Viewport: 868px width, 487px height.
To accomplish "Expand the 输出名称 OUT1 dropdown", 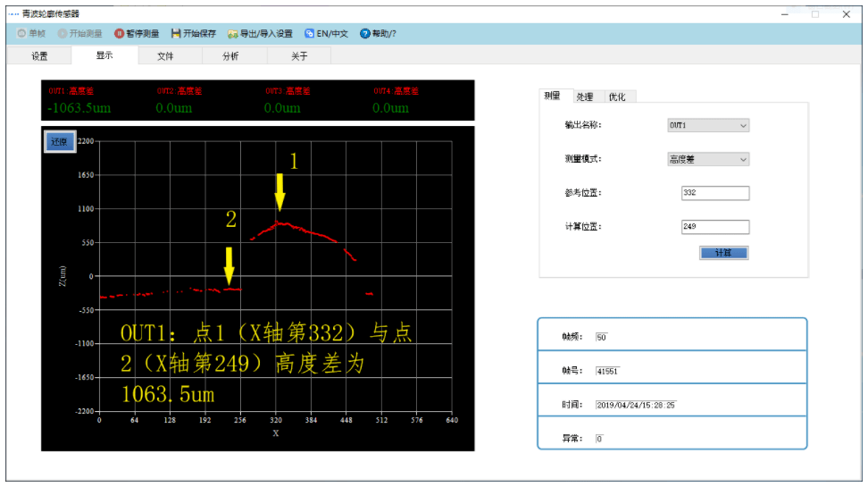I will pyautogui.click(x=708, y=125).
